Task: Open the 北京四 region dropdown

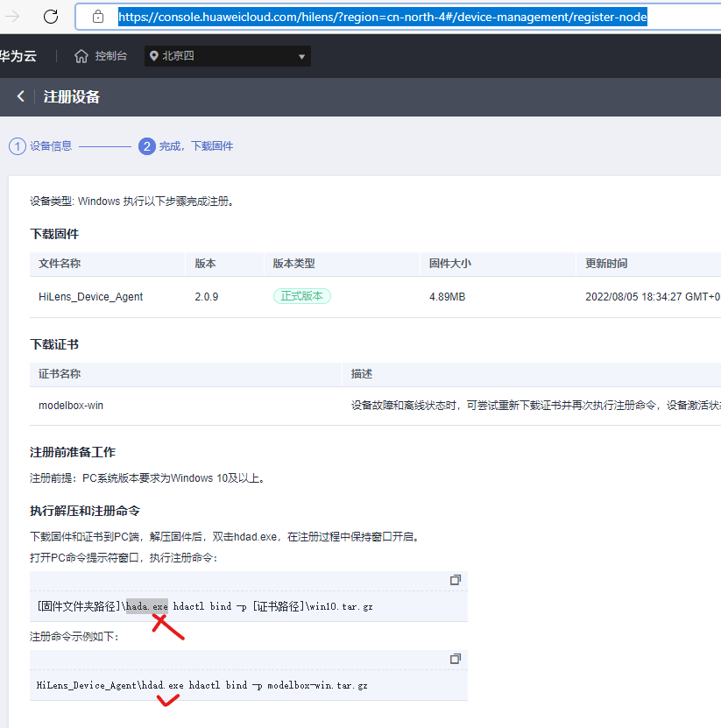Action: tap(228, 56)
